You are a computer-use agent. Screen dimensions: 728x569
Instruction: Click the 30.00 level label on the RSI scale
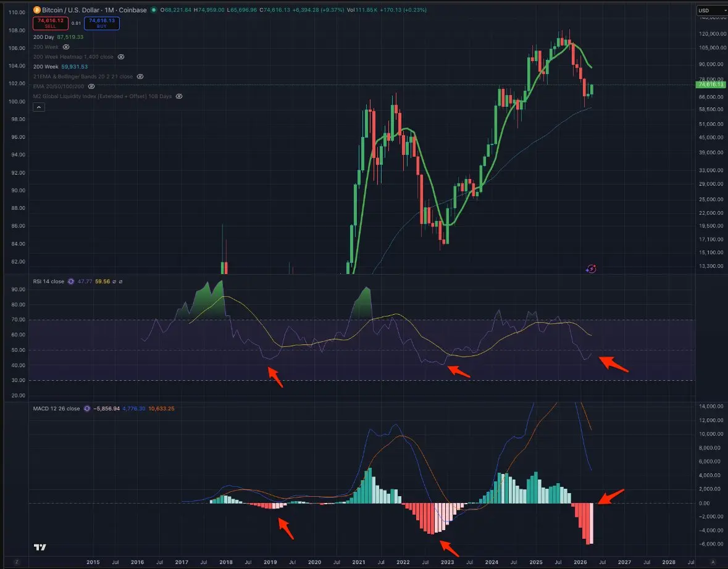18,380
